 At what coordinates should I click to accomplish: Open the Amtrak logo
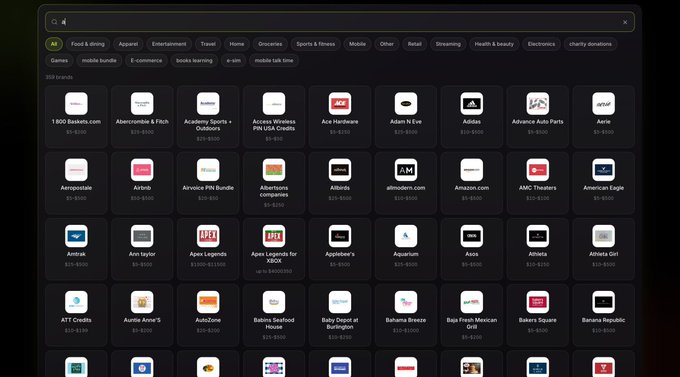point(76,236)
